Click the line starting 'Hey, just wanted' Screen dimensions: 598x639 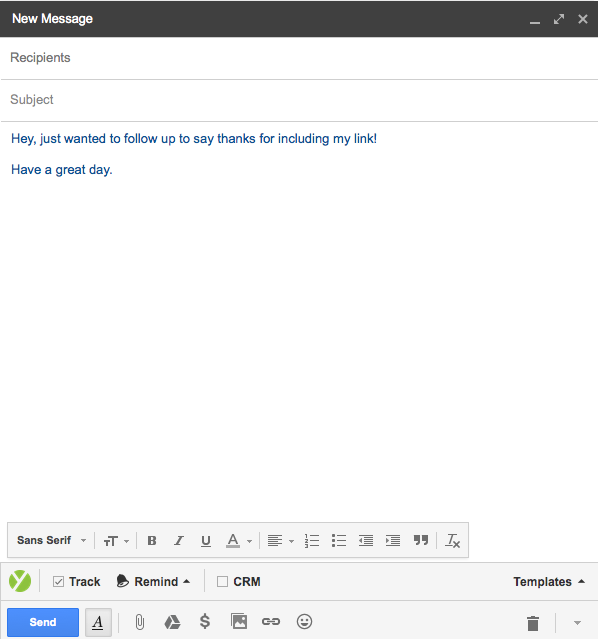pos(194,139)
